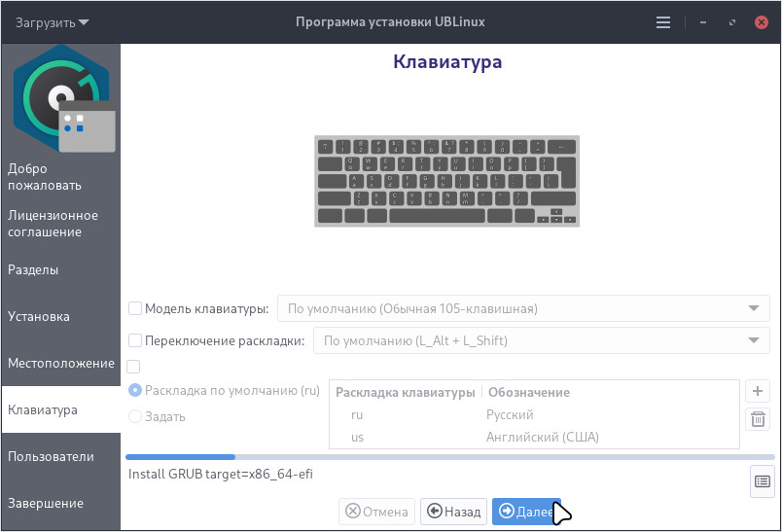Select the Клавиатура step

tap(61, 409)
